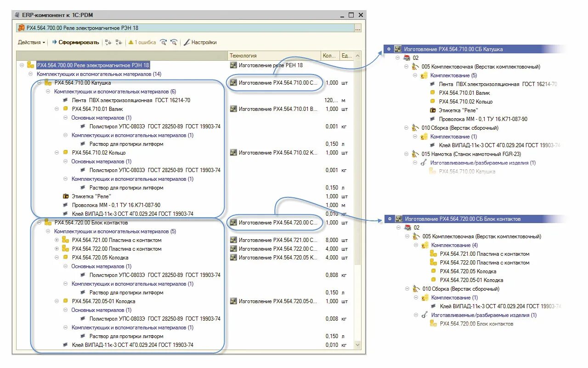Click assembly icon of РХ4.564.710.00 Катушка row
Viewport: 588px width, 368px height.
48,83
